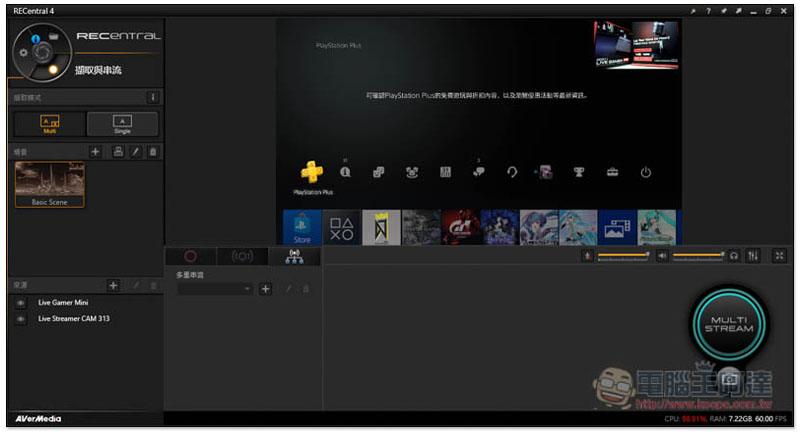Add a multi-stream profile with the plus button
Image resolution: width=800 pixels, height=432 pixels.
[265, 289]
